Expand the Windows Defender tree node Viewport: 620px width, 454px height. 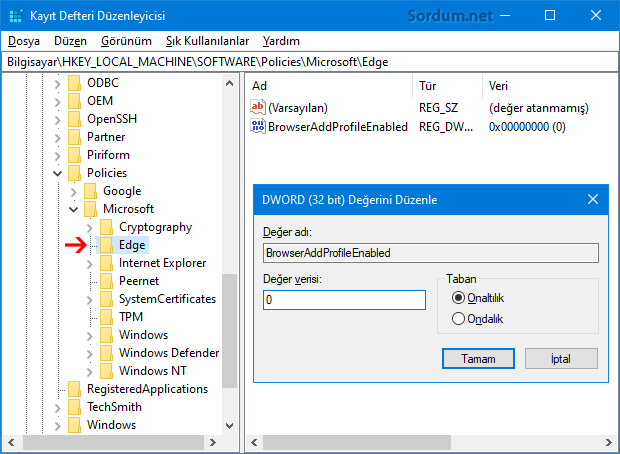90,354
